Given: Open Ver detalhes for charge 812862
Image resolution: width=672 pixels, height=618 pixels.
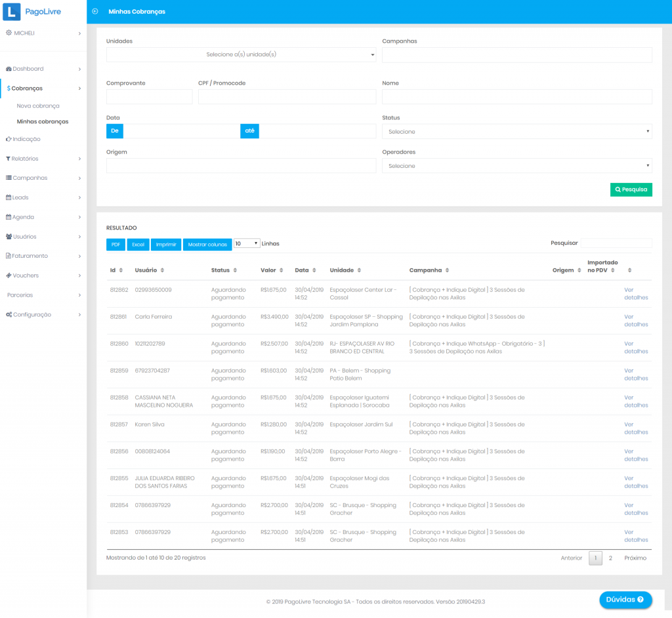Looking at the screenshot, I should [x=635, y=293].
